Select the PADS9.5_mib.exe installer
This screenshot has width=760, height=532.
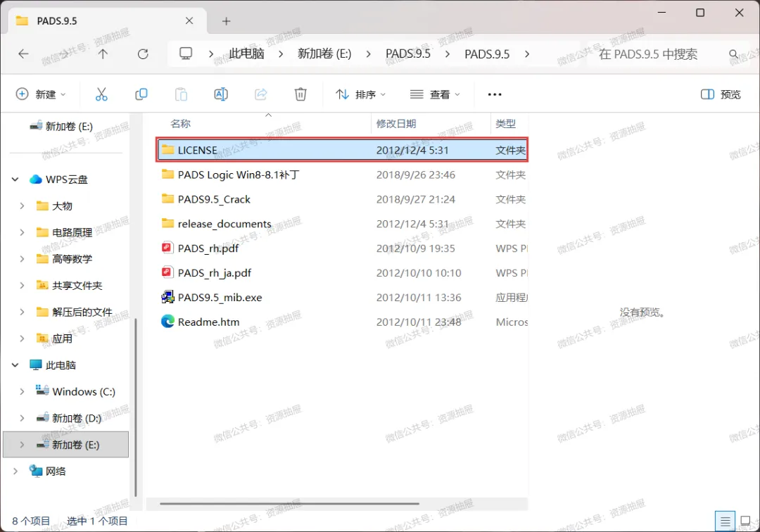point(342,297)
